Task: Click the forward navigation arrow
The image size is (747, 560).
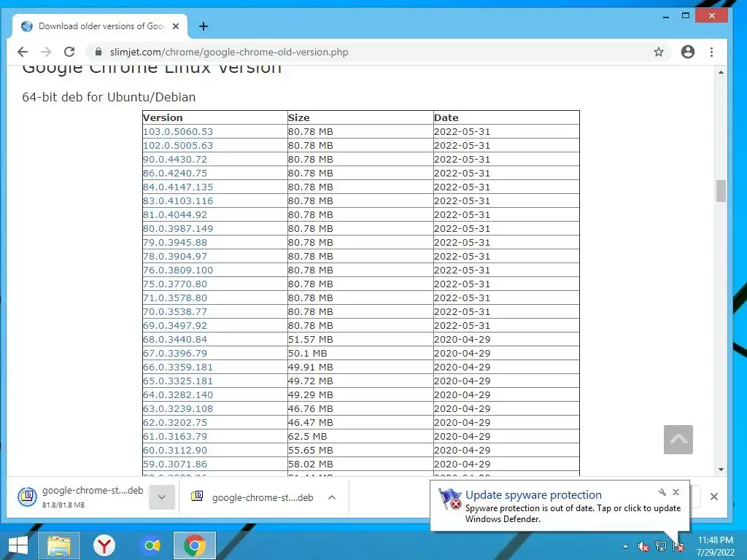Action: click(46, 52)
